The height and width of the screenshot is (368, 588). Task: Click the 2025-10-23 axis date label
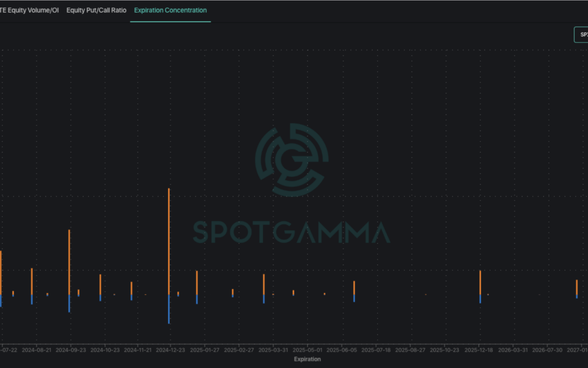tap(444, 350)
